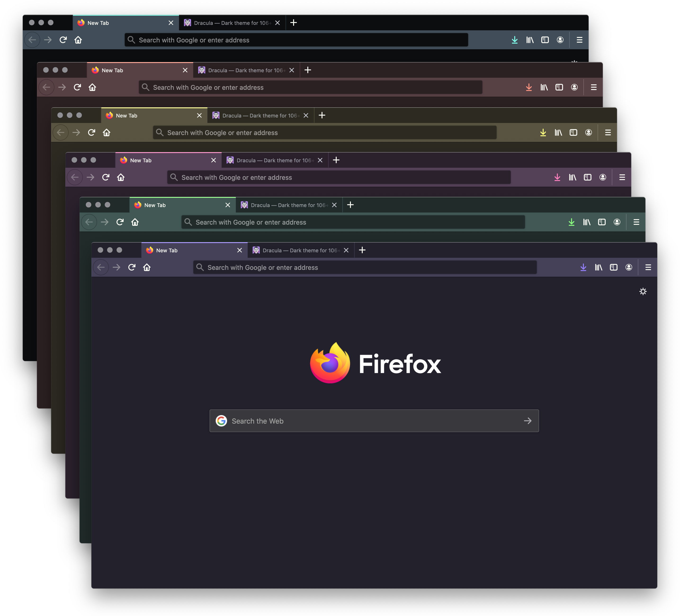Toggle sidebar icon in the yellow window
This screenshot has width=680, height=616.
coord(573,133)
